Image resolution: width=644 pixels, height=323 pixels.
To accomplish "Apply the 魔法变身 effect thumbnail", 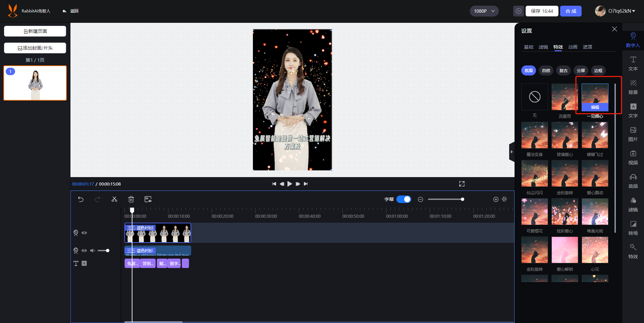I will (x=535, y=135).
